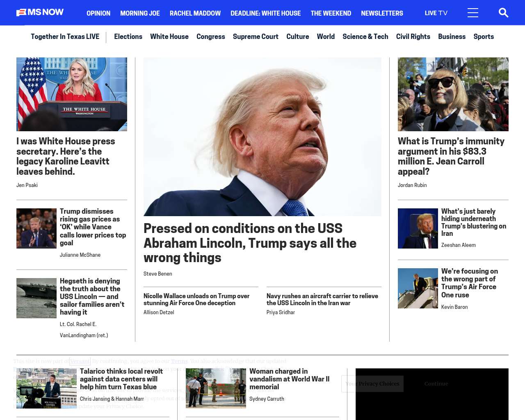This screenshot has height=420, width=525.
Task: Open Priya Sridhar author link
Action: [281, 313]
